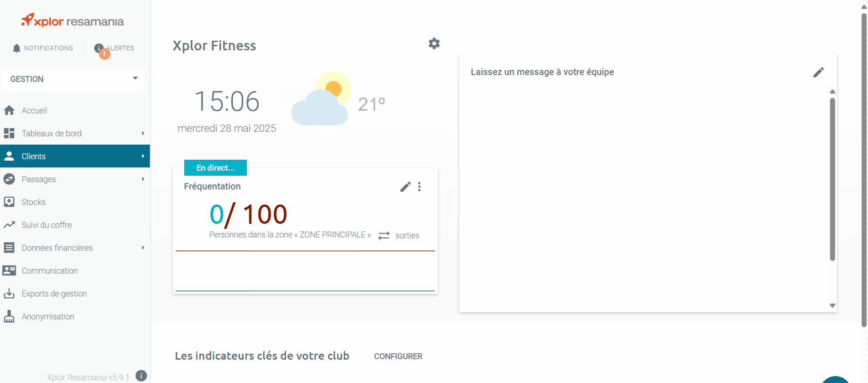
Task: Click the Tableaux de bord dashboard icon
Action: (x=9, y=133)
